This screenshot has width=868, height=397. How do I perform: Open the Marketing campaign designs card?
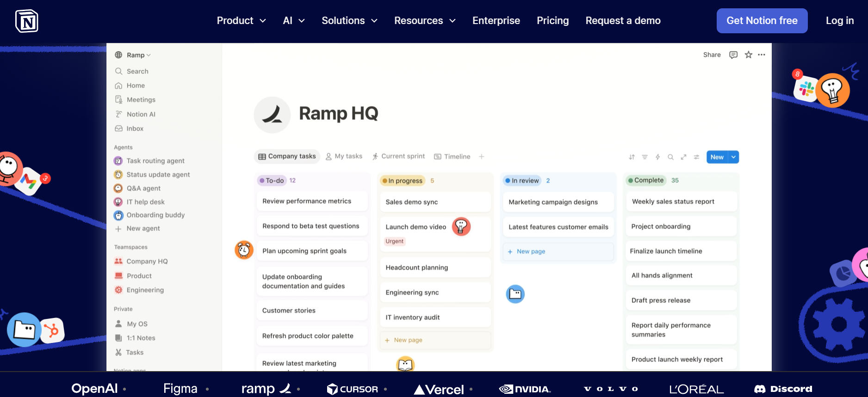[x=558, y=202]
